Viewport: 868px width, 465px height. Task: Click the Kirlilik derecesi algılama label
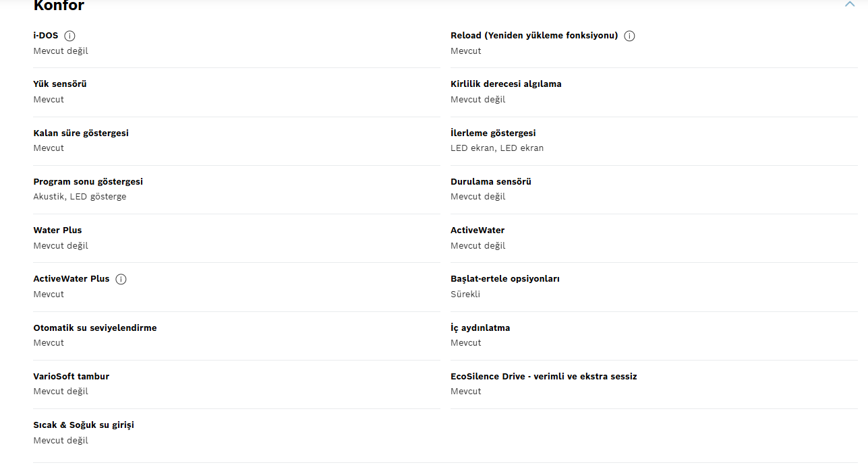click(x=506, y=84)
